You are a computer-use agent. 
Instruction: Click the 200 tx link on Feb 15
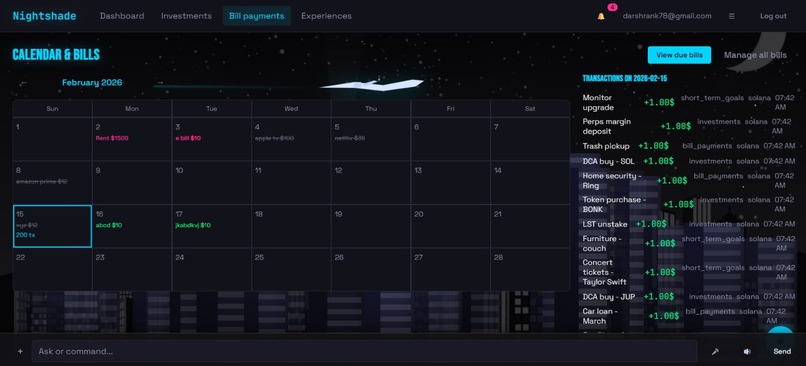pos(26,235)
